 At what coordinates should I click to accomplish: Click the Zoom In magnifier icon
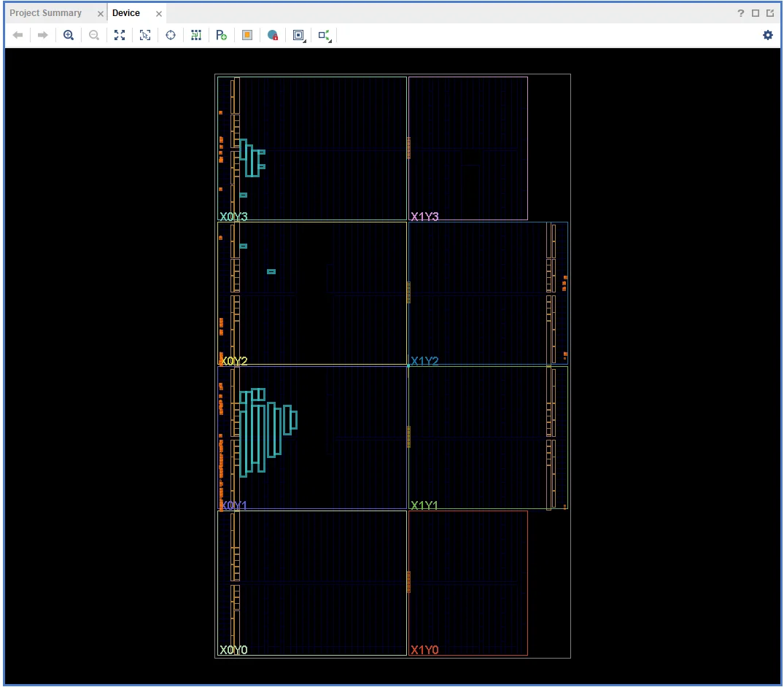pos(69,35)
